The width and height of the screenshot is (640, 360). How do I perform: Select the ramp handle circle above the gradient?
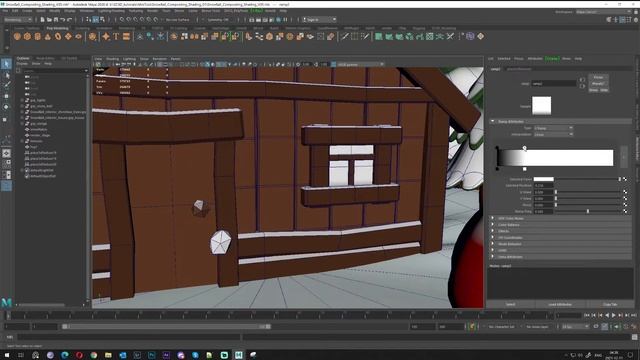pyautogui.click(x=524, y=148)
